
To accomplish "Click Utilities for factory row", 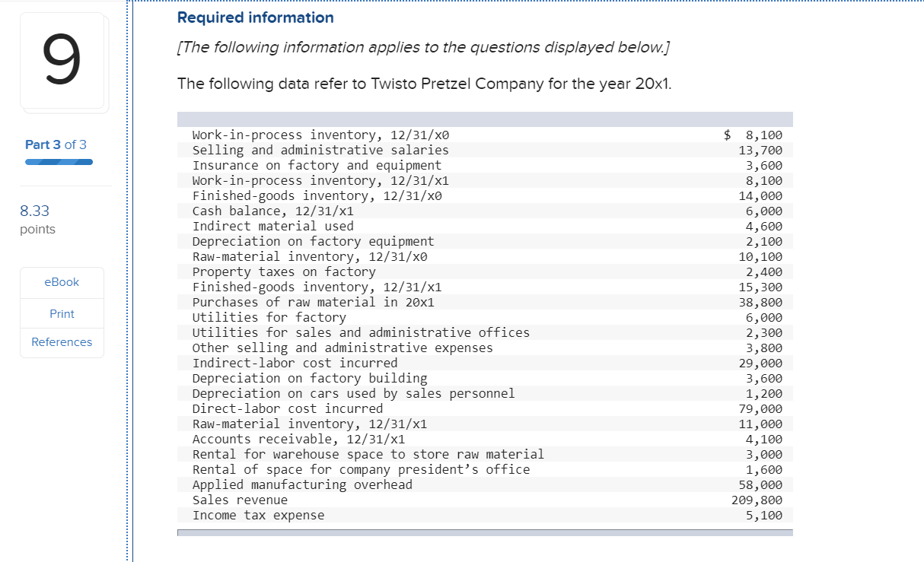I will coord(486,317).
